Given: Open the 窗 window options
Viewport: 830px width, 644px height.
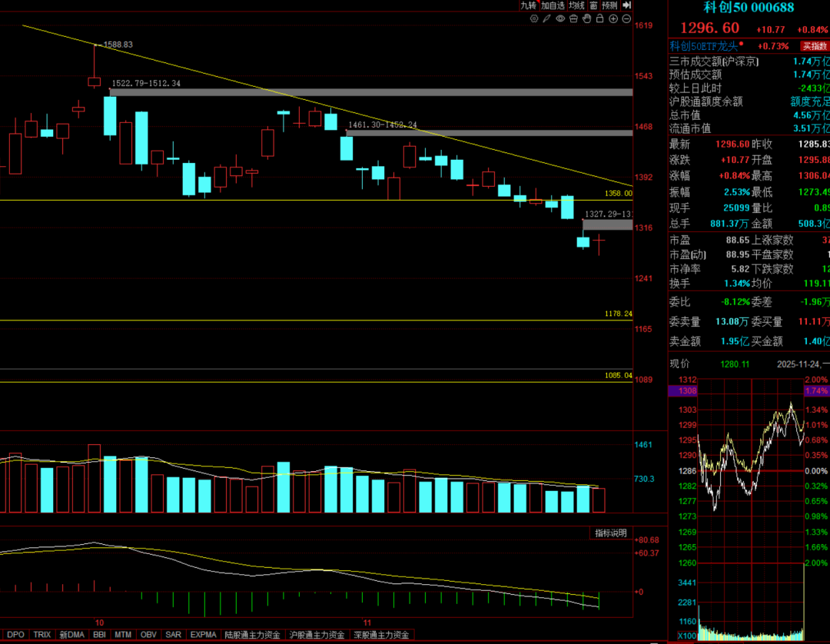Looking at the screenshot, I should 593,5.
